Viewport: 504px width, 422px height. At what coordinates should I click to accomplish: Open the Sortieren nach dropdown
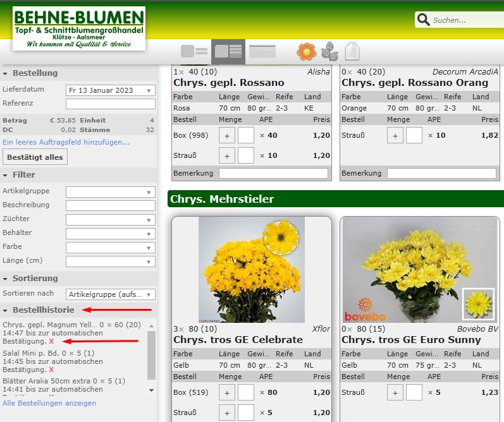point(110,294)
